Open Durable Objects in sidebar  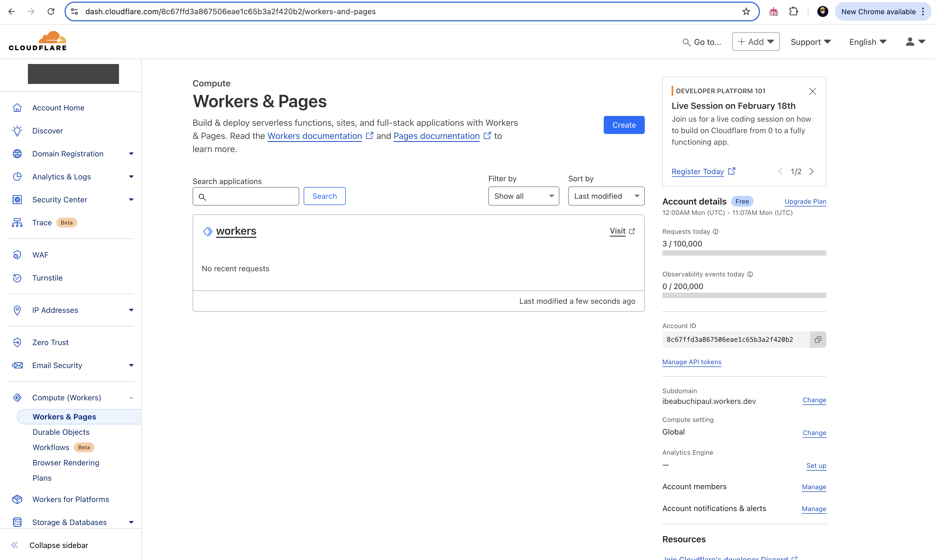(x=61, y=432)
